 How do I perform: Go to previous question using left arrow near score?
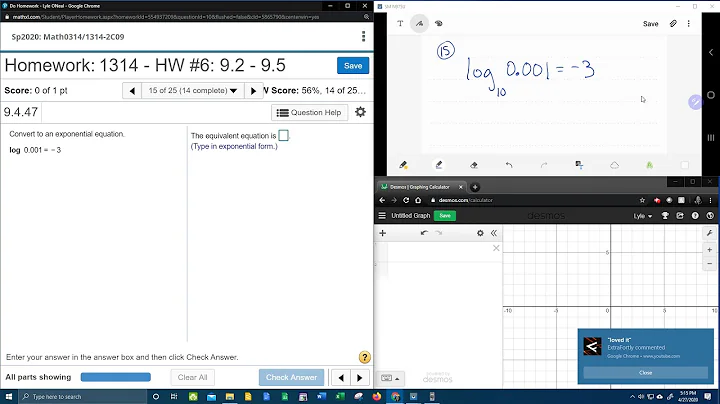click(132, 90)
